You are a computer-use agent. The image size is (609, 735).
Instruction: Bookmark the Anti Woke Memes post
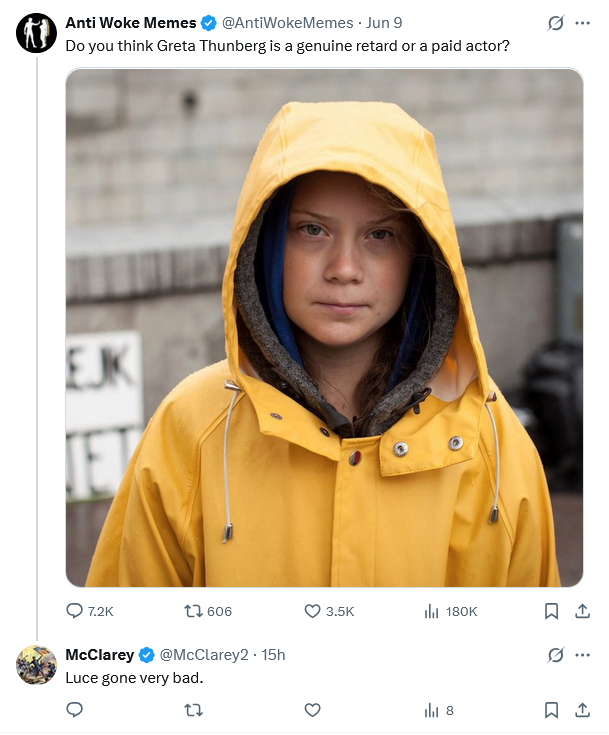[551, 611]
